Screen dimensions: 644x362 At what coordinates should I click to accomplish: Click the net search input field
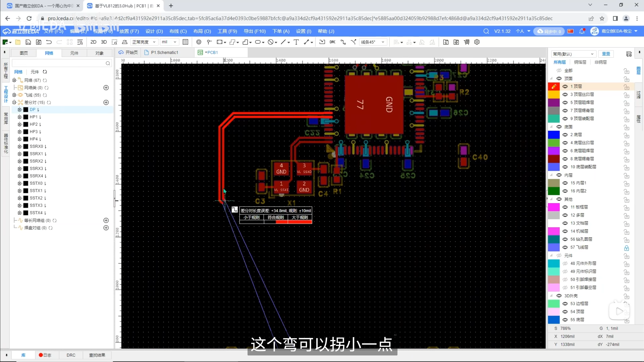click(x=58, y=63)
